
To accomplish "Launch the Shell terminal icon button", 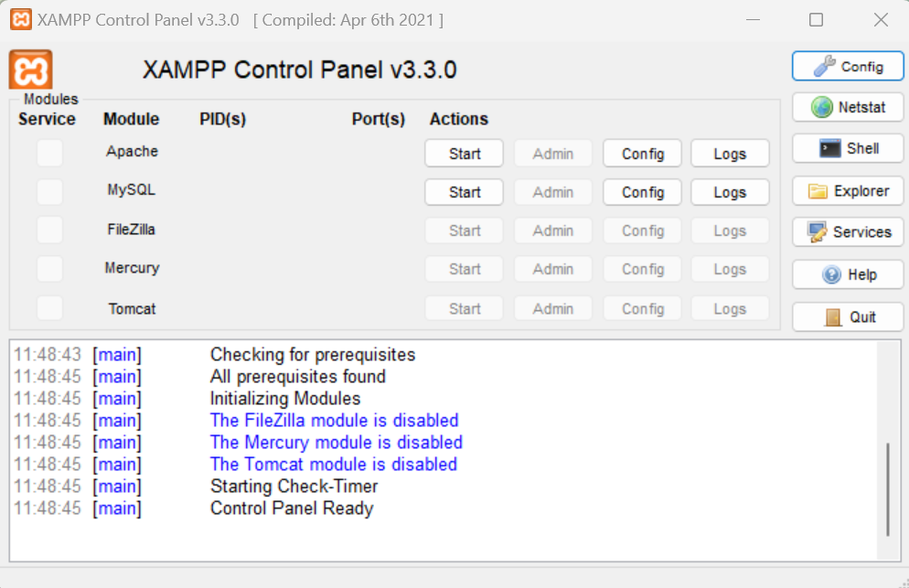I will (x=848, y=148).
